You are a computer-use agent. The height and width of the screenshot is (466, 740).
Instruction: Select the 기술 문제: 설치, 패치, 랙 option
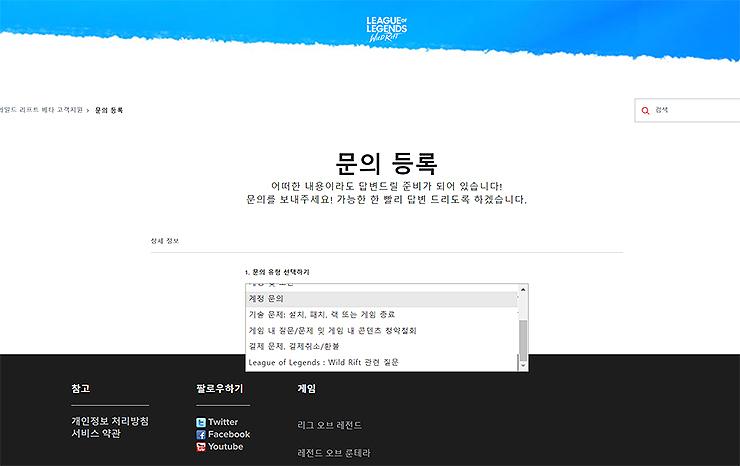tap(381, 314)
